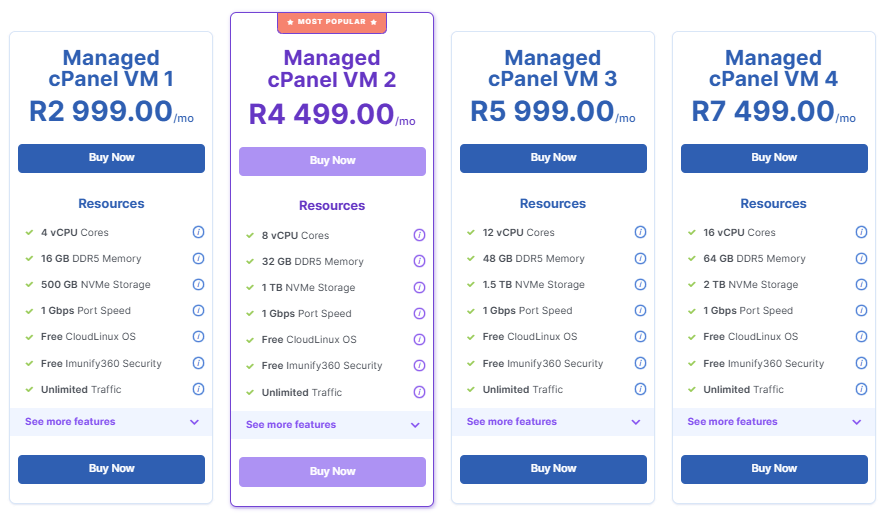Screen dimensions: 886x515
Task: Expand See more features for cPanel VM 1
Action: (111, 422)
